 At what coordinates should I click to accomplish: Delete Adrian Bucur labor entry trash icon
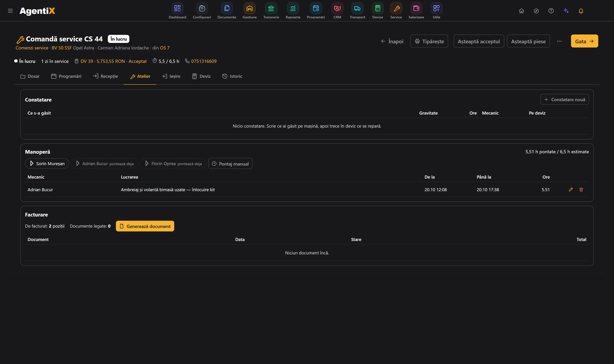(x=581, y=189)
